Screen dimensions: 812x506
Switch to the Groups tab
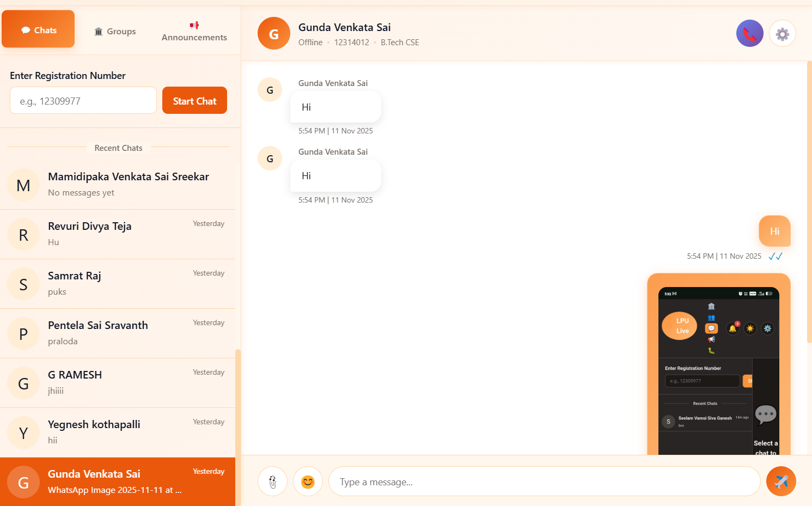114,31
